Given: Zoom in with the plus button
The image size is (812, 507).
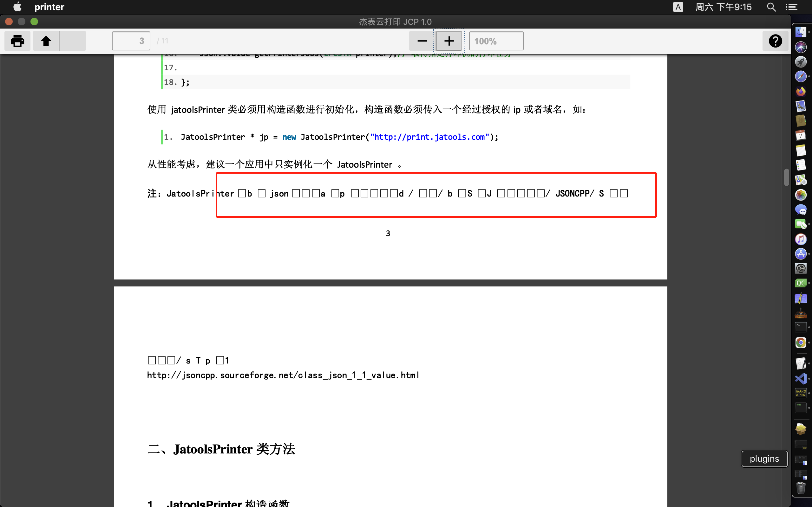Looking at the screenshot, I should (x=449, y=41).
